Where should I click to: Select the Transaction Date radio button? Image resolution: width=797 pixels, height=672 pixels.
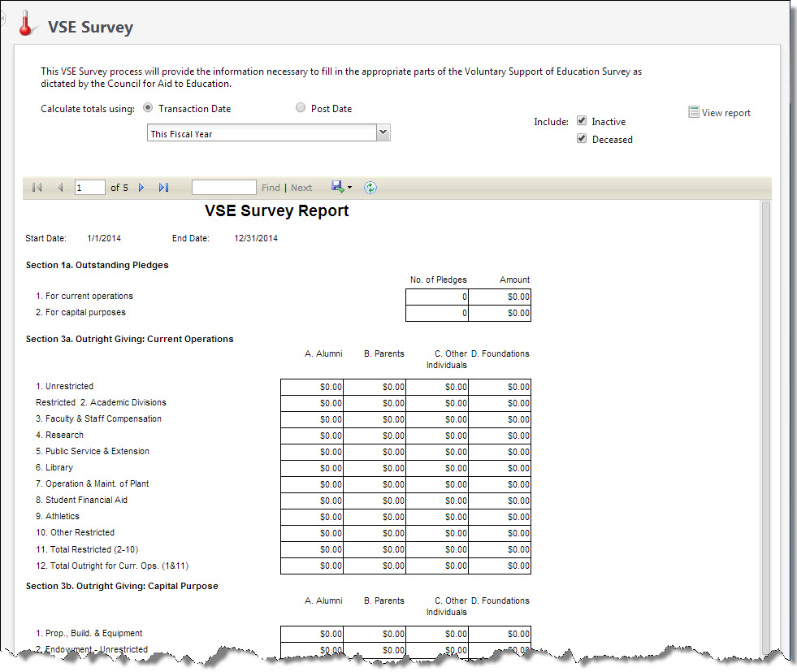pos(148,108)
